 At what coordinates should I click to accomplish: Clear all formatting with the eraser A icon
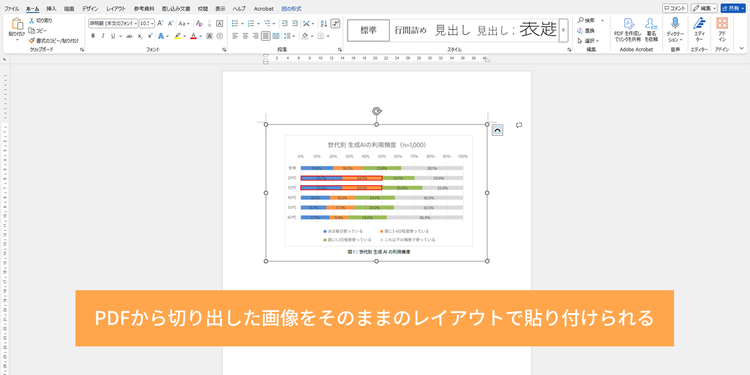pyautogui.click(x=199, y=23)
